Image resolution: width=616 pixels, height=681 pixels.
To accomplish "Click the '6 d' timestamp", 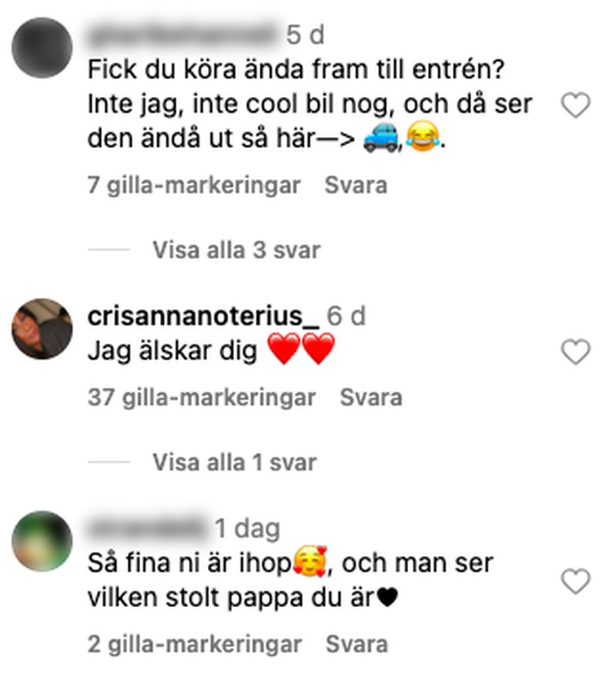I will pos(346,316).
